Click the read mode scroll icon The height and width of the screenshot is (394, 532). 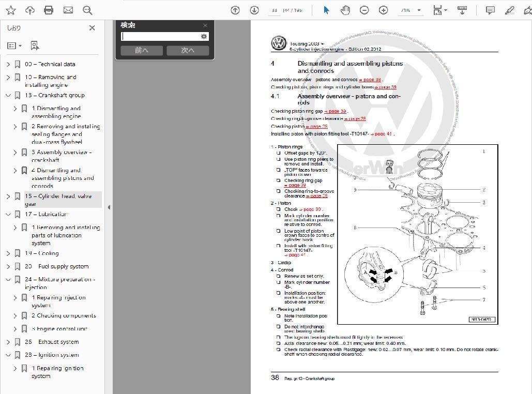pyautogui.click(x=462, y=10)
